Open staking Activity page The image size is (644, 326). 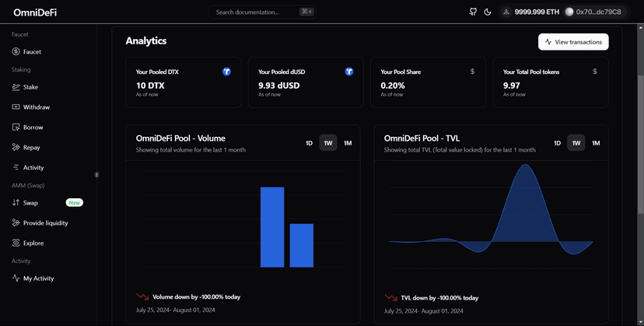point(33,168)
